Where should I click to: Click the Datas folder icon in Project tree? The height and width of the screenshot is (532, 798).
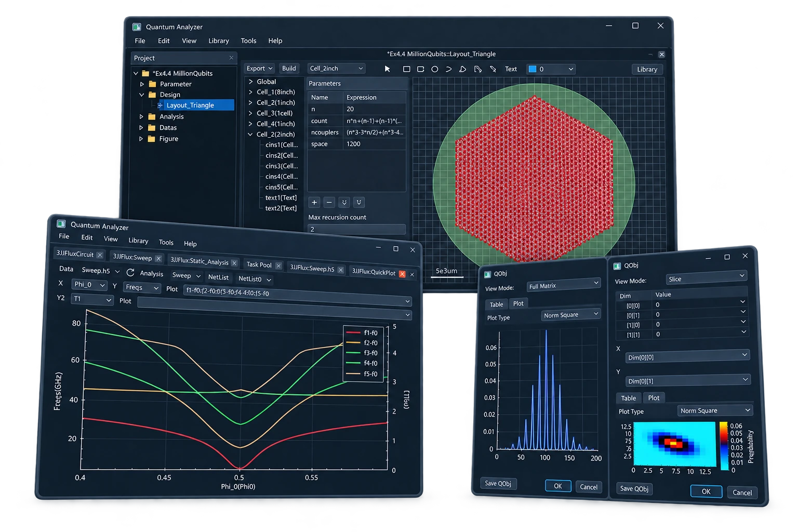152,127
